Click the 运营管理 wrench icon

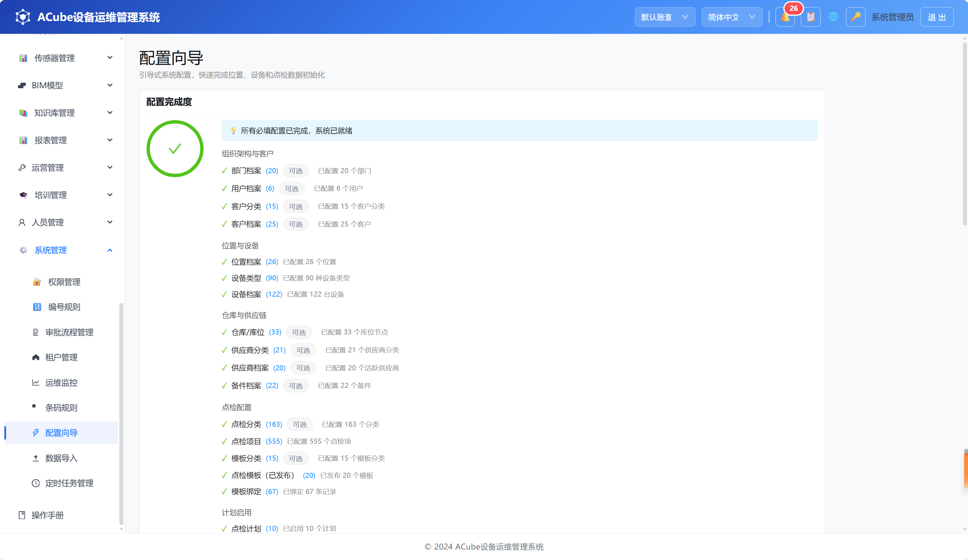22,167
